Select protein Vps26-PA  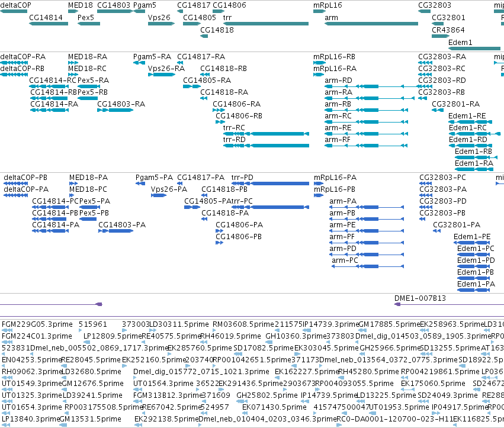(x=169, y=189)
